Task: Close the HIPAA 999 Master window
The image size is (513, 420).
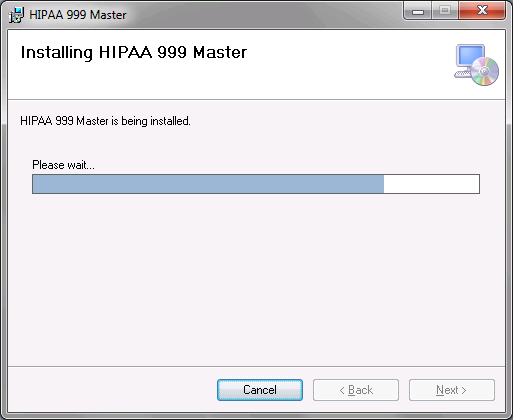Action: coord(482,11)
